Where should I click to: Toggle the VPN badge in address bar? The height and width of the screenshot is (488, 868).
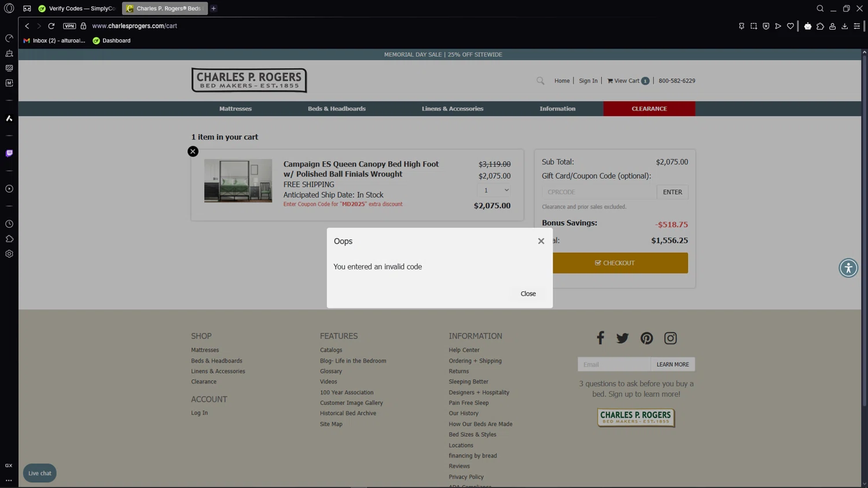[69, 26]
